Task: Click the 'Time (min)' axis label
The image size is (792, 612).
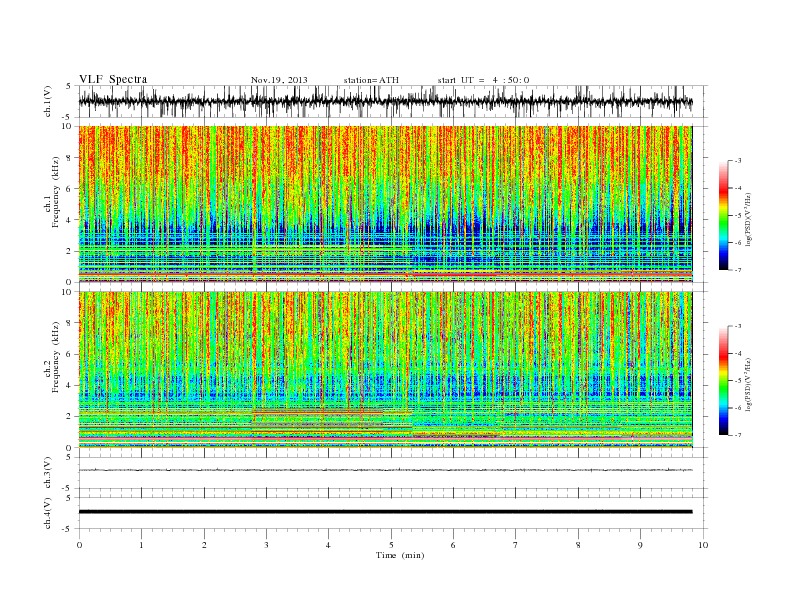Action: (x=400, y=555)
